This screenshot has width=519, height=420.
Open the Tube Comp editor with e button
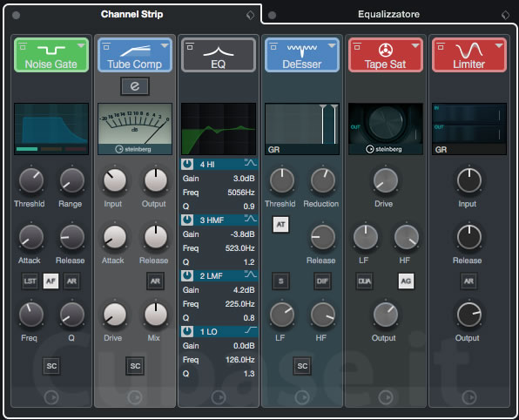pos(135,86)
